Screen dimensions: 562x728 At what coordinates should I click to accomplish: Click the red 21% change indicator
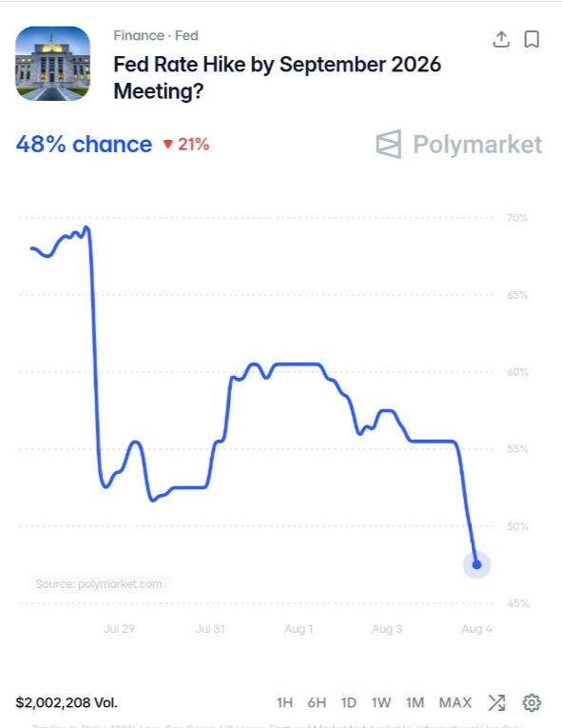click(x=186, y=145)
